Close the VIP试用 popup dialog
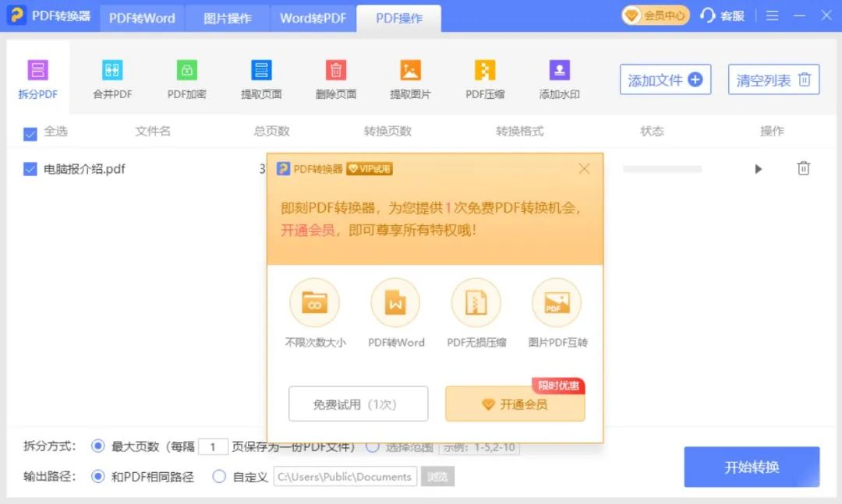Screen dimensions: 842x504 click(x=584, y=168)
